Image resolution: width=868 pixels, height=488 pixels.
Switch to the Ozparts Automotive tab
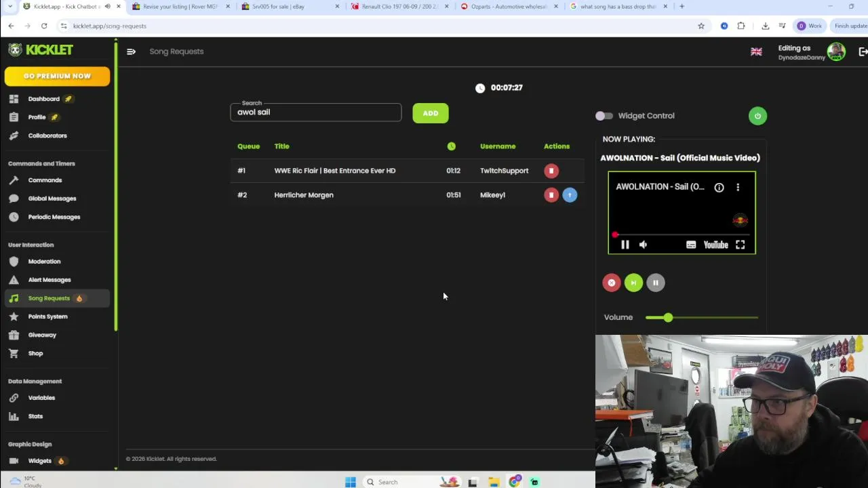[509, 7]
